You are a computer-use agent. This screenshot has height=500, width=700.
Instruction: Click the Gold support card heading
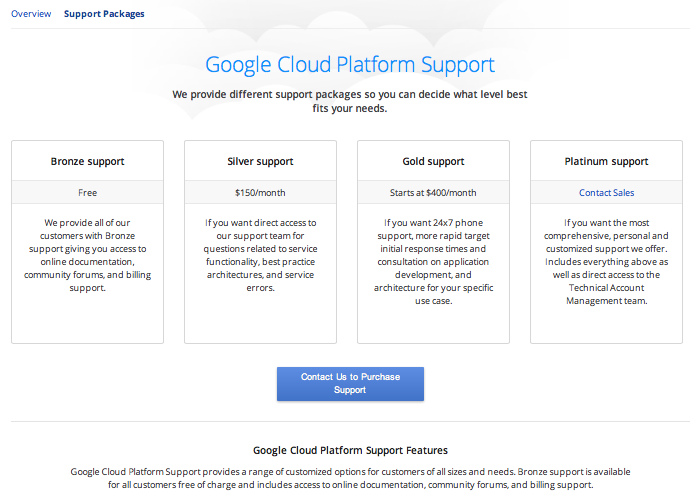433,161
